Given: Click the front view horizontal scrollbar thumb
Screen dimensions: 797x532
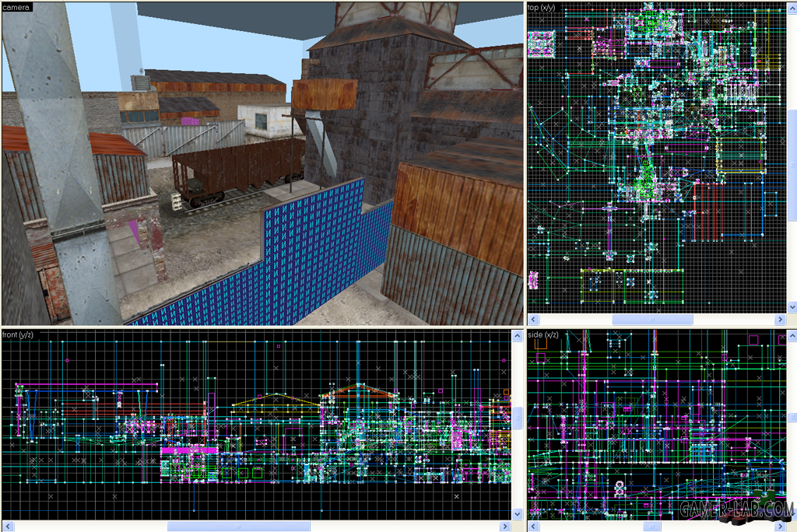Looking at the screenshot, I should coord(238,527).
